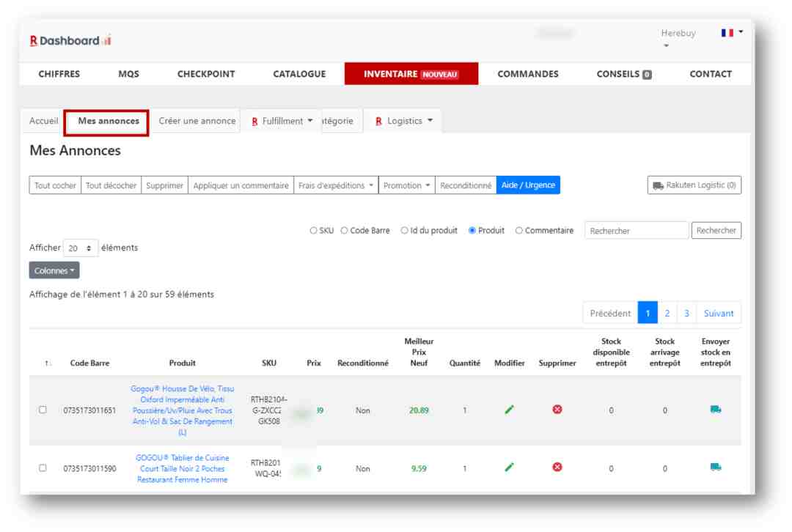Screen dimensions: 792x532
Task: Click the Rechercher search button
Action: [x=716, y=231]
